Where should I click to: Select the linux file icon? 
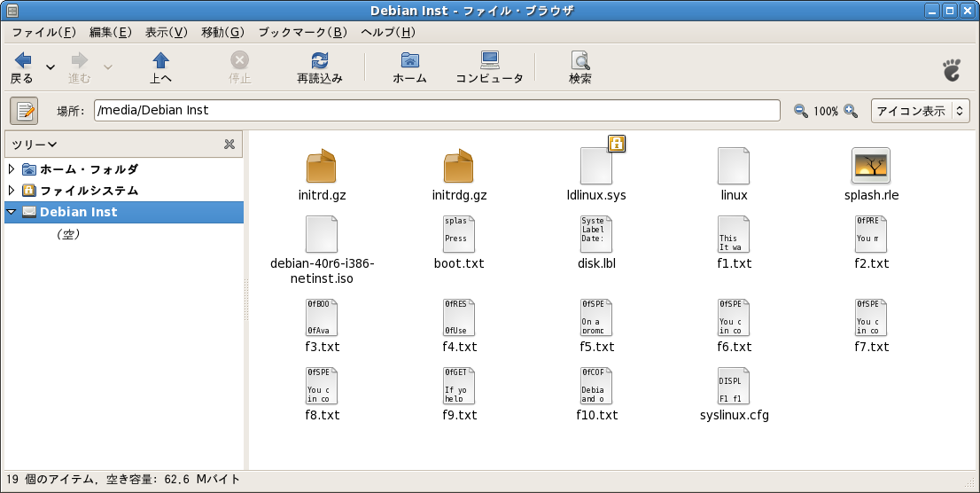click(734, 167)
